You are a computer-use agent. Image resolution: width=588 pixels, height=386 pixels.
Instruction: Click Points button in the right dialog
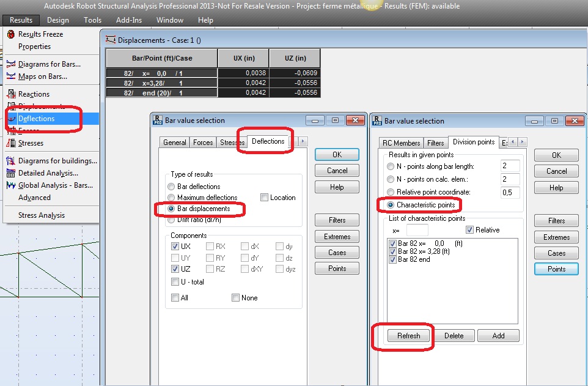[556, 269]
